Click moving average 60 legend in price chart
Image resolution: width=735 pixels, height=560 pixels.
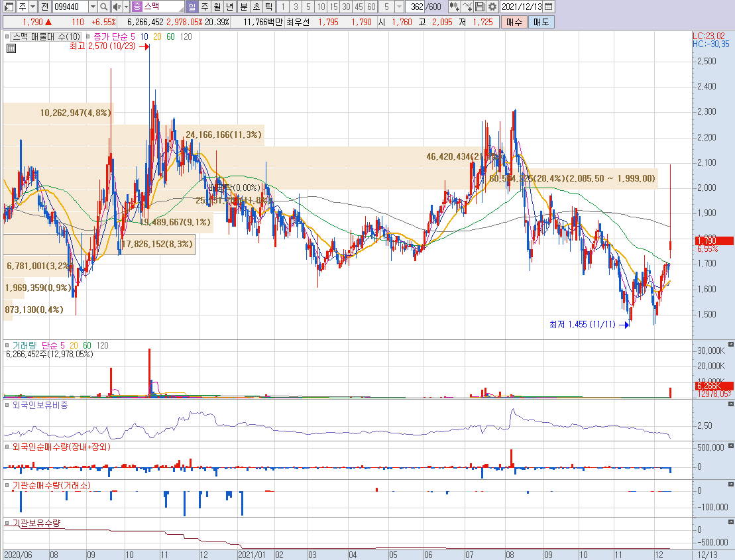coord(170,36)
